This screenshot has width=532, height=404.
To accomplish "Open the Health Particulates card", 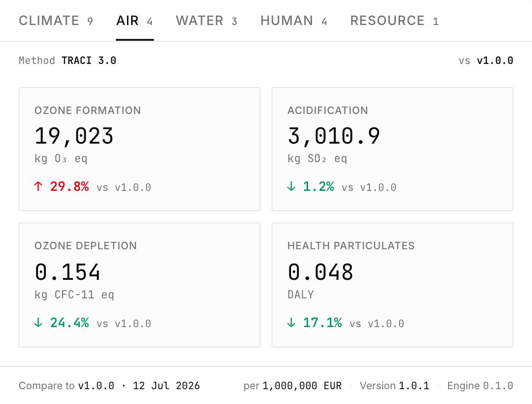I will point(393,285).
